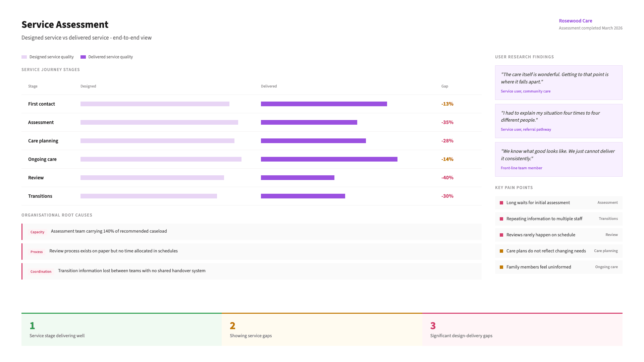
Task: Click the Designed service quality legend swatch
Action: pos(24,57)
